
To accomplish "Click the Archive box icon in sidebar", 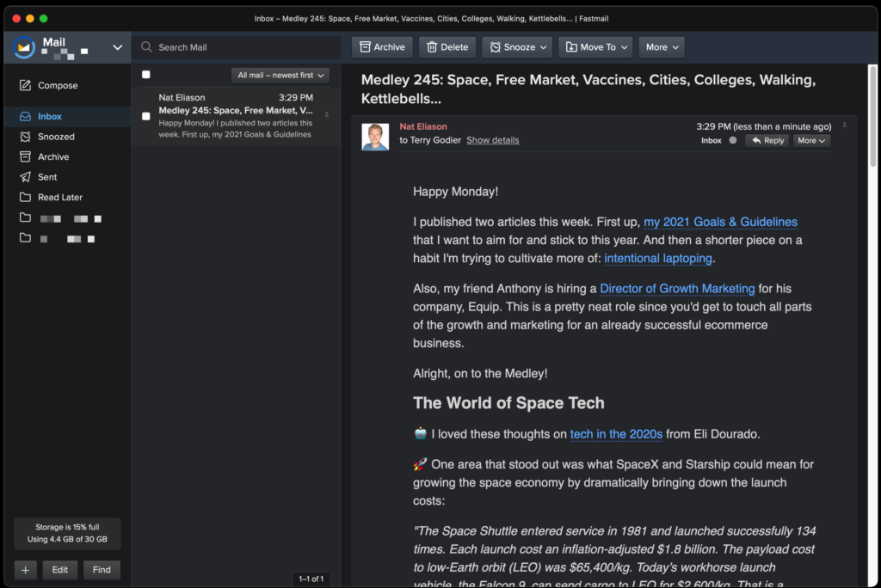I will [25, 156].
